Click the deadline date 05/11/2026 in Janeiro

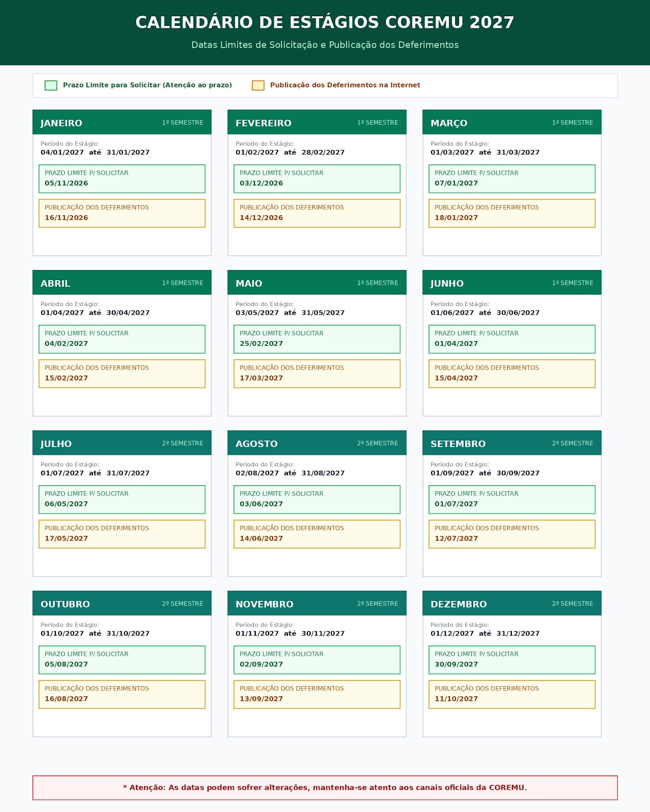tap(66, 183)
